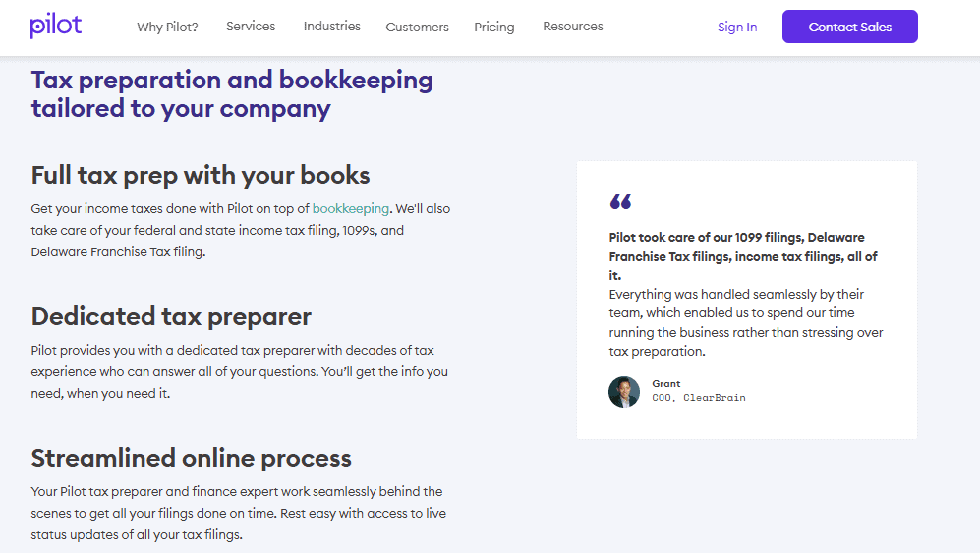The image size is (980, 553).
Task: Click the Pilot logo in the header
Action: tap(56, 26)
